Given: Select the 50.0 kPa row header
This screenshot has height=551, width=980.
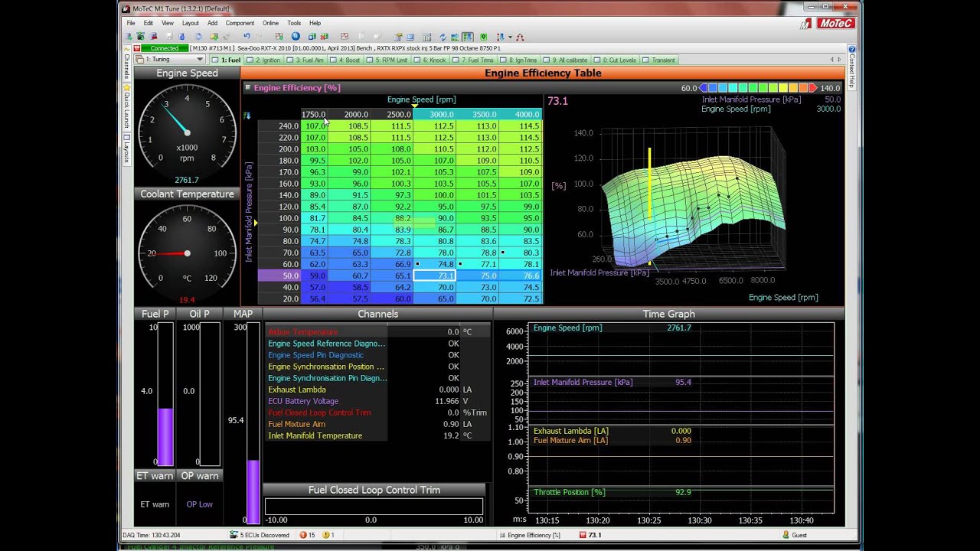Looking at the screenshot, I should (x=279, y=275).
